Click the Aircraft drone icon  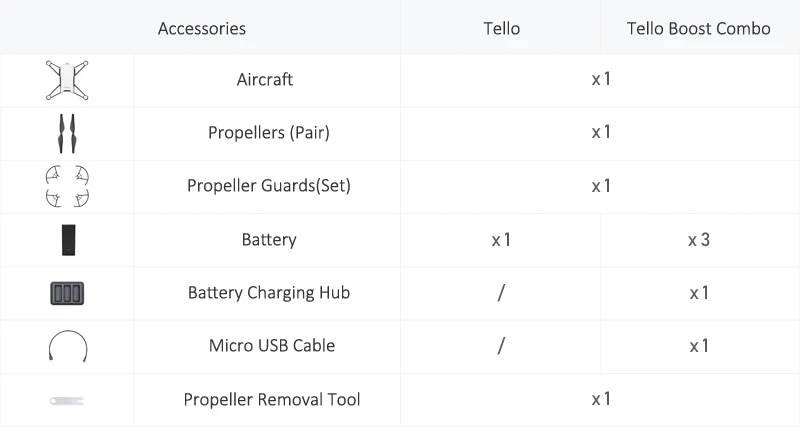(x=67, y=80)
